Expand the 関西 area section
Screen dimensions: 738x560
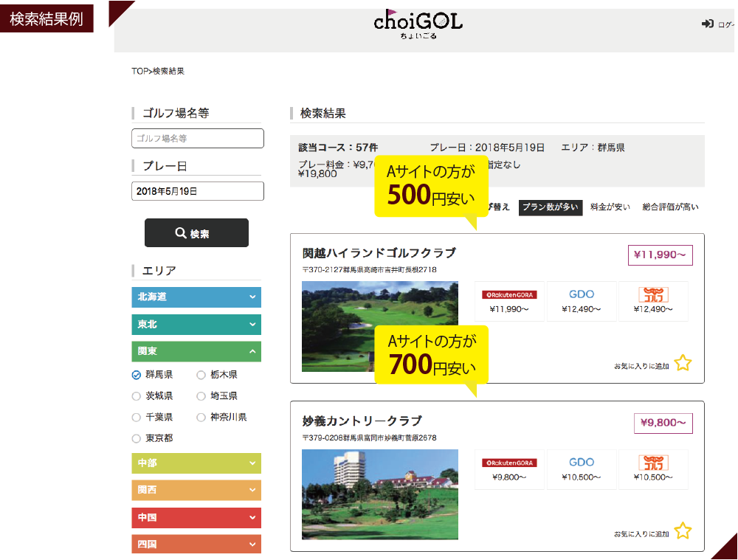point(196,490)
